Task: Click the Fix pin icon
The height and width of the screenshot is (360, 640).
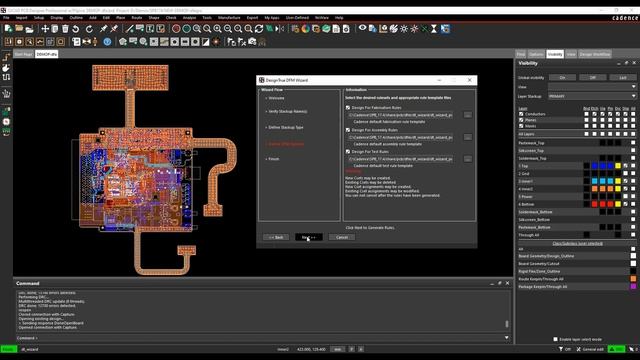Action: (x=104, y=29)
